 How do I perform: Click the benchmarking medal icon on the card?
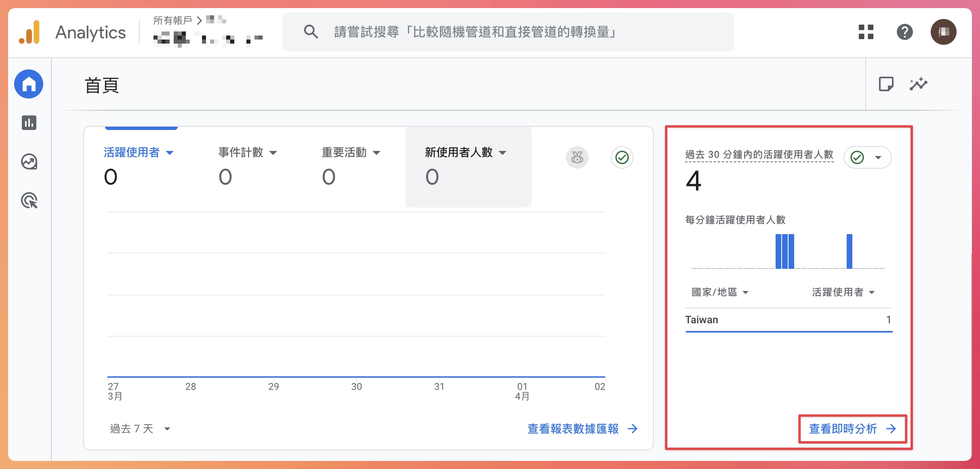[x=577, y=157]
